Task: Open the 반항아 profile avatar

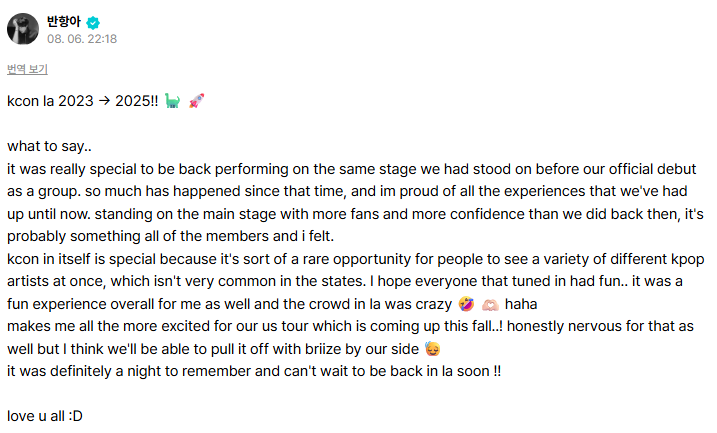Action: (23, 30)
